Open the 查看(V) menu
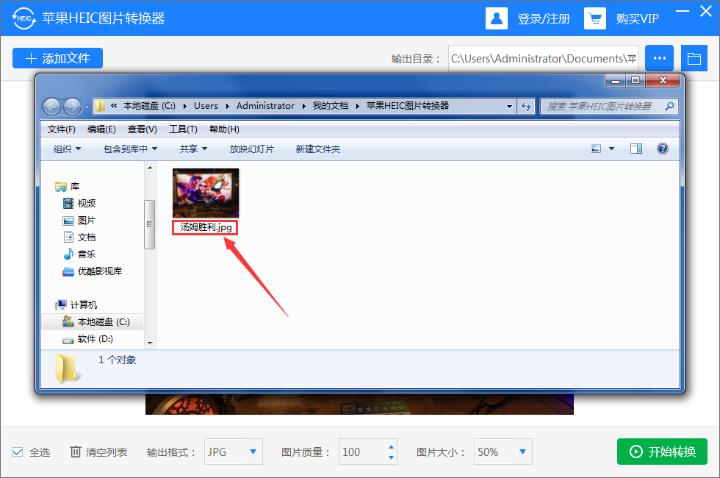The width and height of the screenshot is (720, 478). click(x=142, y=129)
